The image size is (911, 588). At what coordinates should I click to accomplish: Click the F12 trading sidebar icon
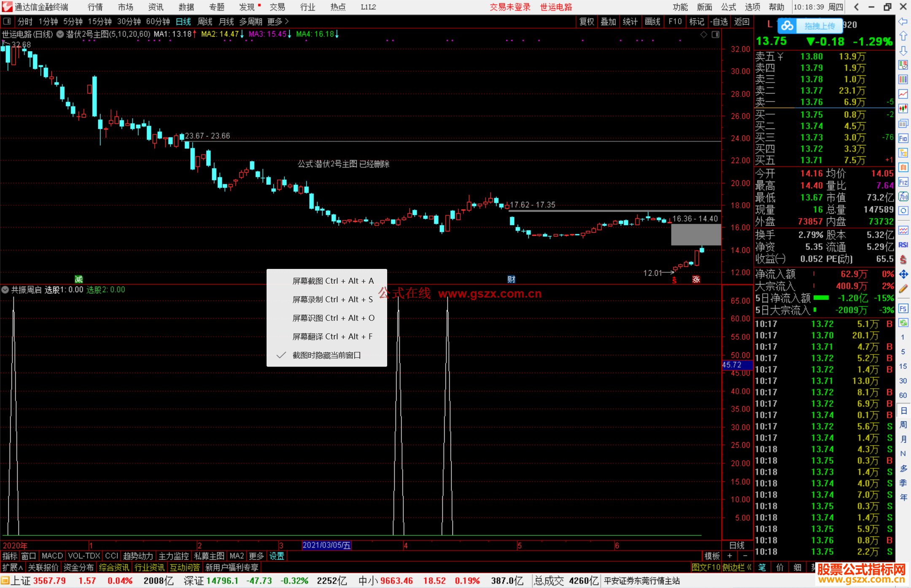[x=903, y=182]
